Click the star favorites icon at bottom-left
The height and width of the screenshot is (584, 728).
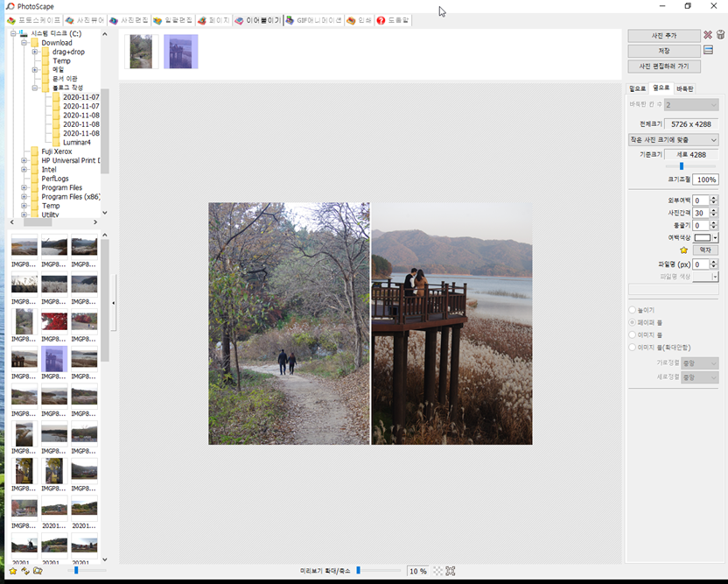13,571
